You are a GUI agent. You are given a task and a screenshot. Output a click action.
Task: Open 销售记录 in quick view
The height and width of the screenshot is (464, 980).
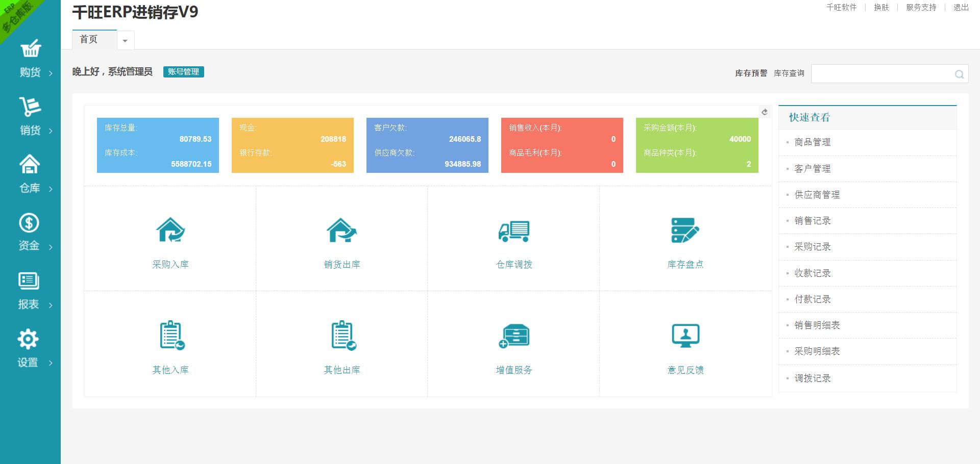(x=813, y=220)
